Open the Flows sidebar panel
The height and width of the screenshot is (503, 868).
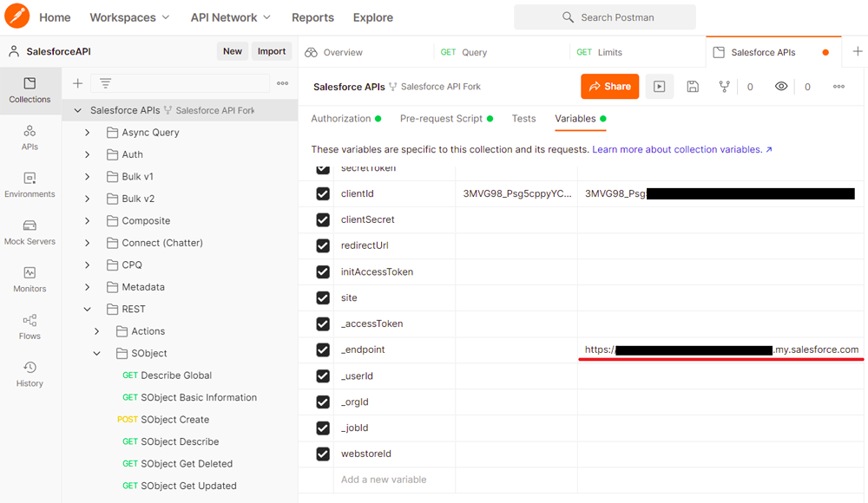[x=30, y=327]
